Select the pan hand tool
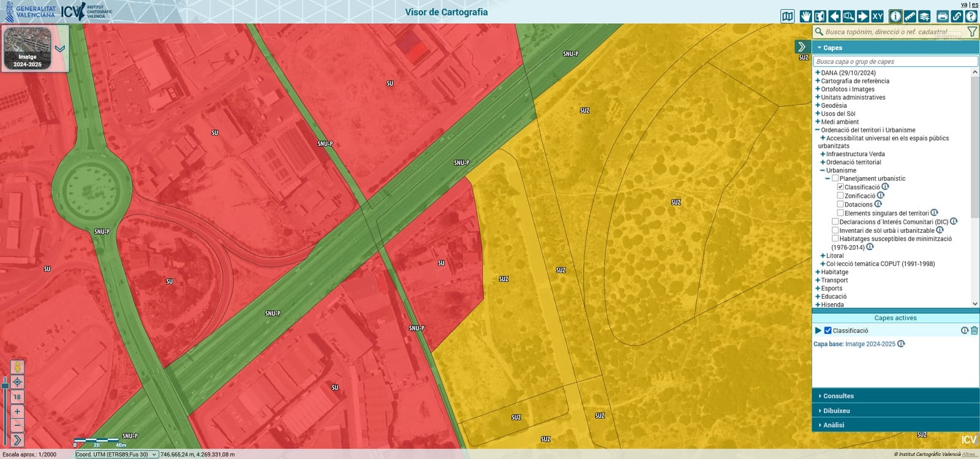 (x=806, y=16)
